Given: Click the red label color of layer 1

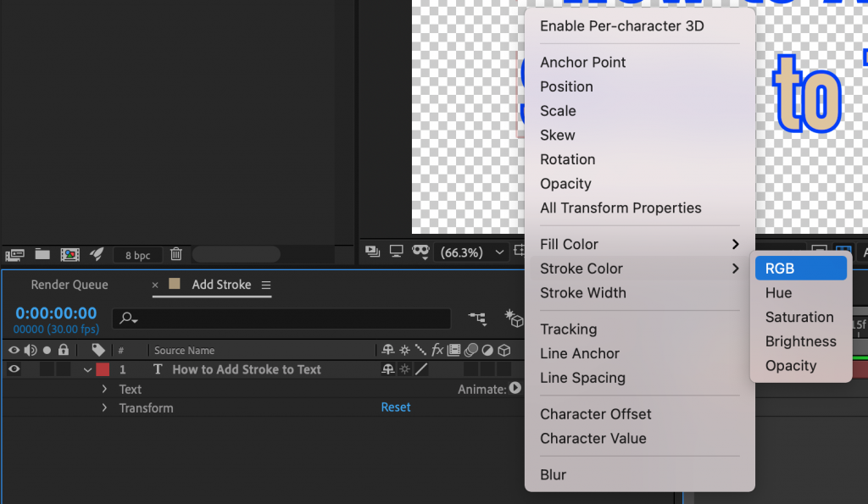Looking at the screenshot, I should [103, 369].
